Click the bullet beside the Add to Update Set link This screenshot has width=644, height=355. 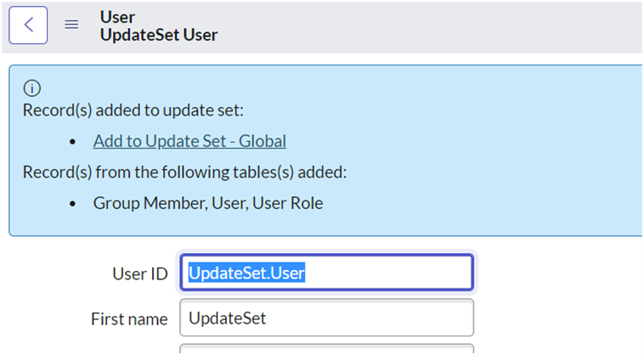74,142
